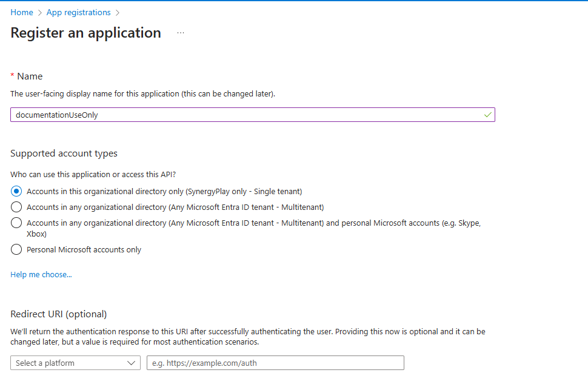Screen dimensions: 588x384
Task: Click the chevron after App registrations breadcrumb
Action: click(x=118, y=13)
